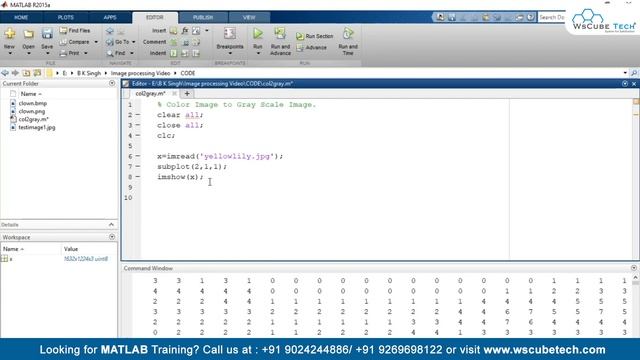Click the Compare files button
This screenshot has height=360, width=640.
click(x=75, y=42)
